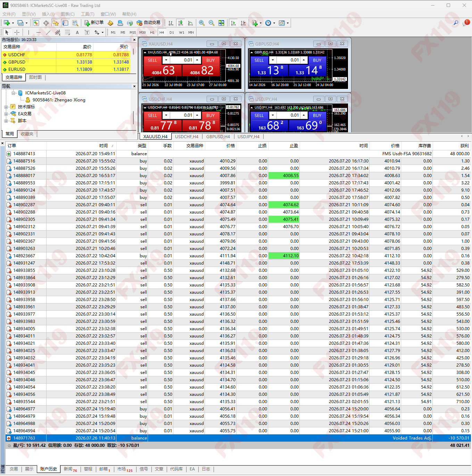The image size is (472, 476).
Task: Select the Fibonacci retracement tool
Action: (x=67, y=32)
